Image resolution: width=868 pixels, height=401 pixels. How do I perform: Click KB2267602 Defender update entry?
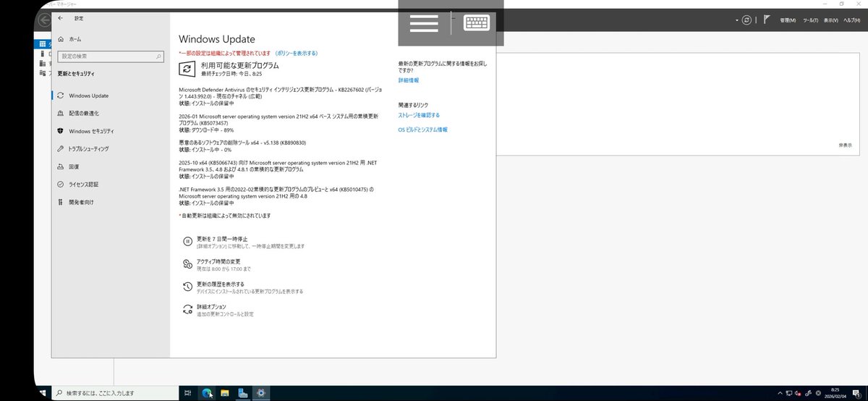pyautogui.click(x=279, y=93)
